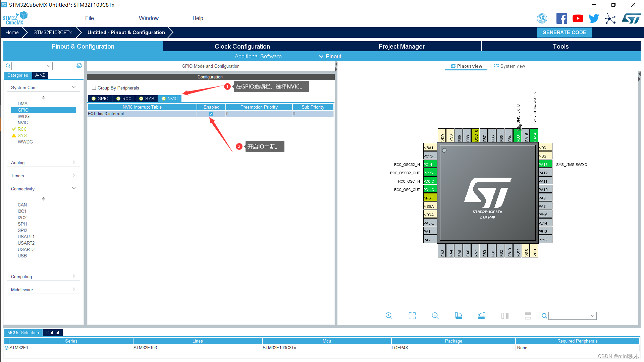The image size is (644, 362).
Task: Open the Window menu
Action: pos(149,18)
